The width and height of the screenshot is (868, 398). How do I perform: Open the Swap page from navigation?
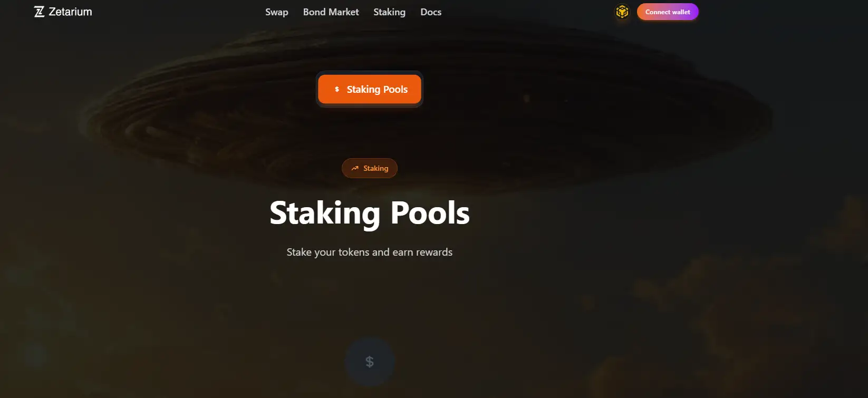[277, 12]
